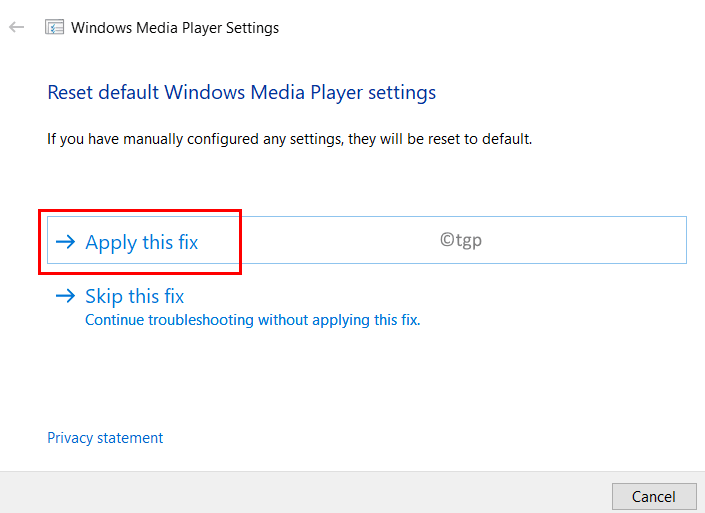Click the text 'they will be reset to default'
Screen dimensions: 705x513
coord(440,139)
